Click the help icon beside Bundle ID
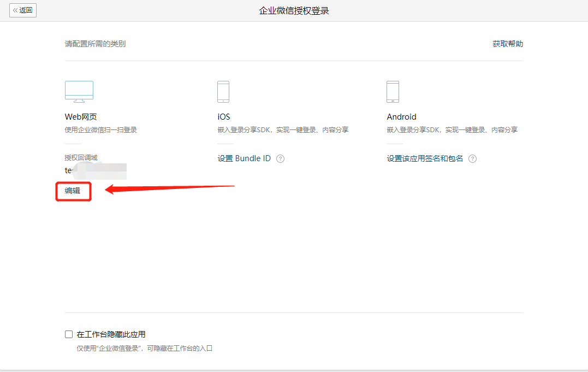 coord(280,159)
